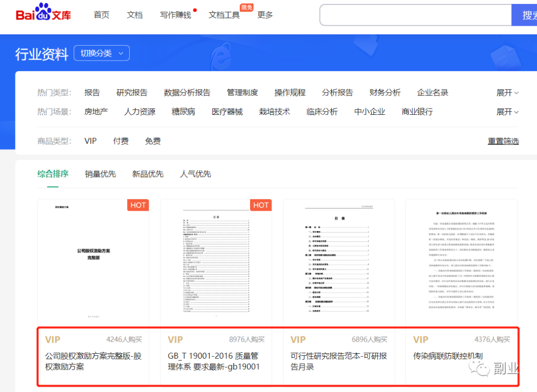This screenshot has width=537, height=392.
Task: Click the HOT badge on GB_T 19001-2016 card
Action: [x=261, y=205]
